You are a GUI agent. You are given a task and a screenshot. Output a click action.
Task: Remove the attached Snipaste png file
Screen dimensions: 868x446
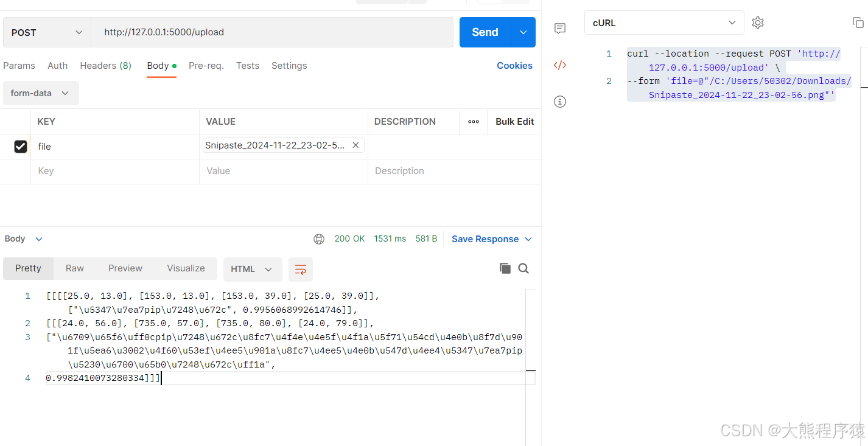tap(355, 145)
